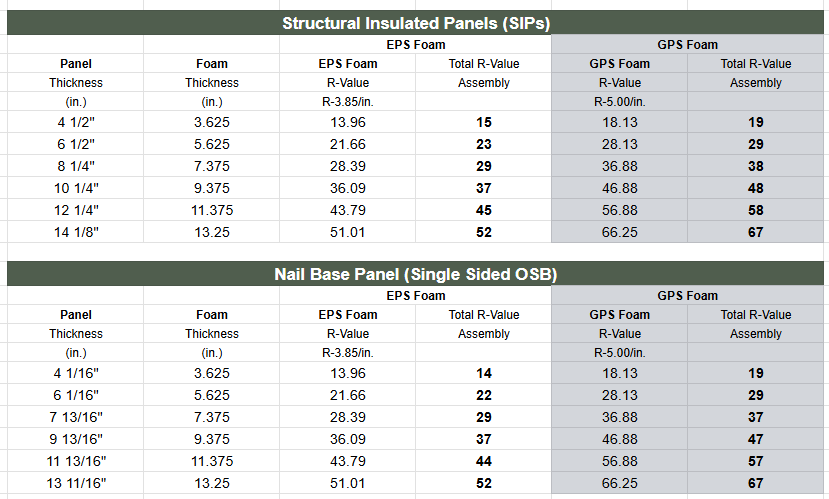This screenshot has width=829, height=499.
Task: Click the 4 1/2" panel thickness cell
Action: pyautogui.click(x=76, y=122)
